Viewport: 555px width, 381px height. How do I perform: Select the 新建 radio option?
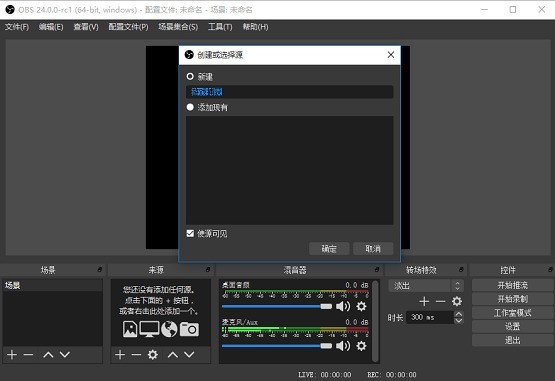(190, 76)
